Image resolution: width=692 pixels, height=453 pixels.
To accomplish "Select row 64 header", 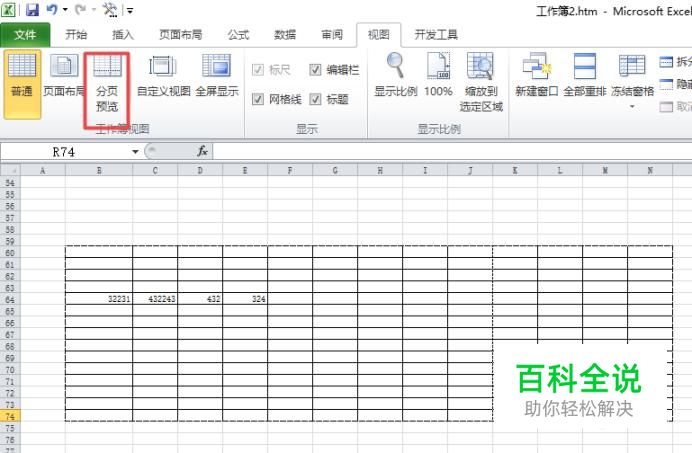I will (10, 300).
